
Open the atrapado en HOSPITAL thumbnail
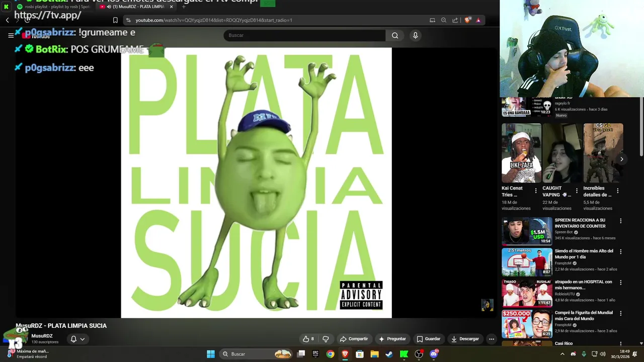click(527, 293)
